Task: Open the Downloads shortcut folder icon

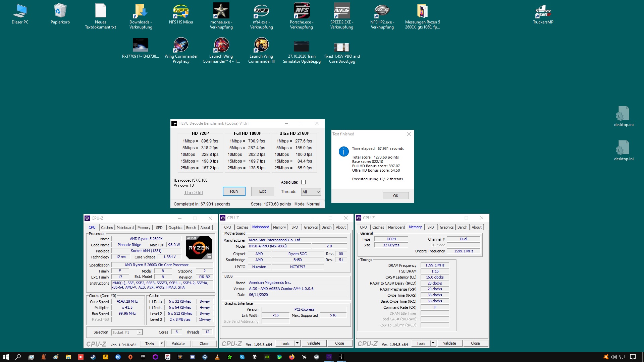Action: (141, 17)
